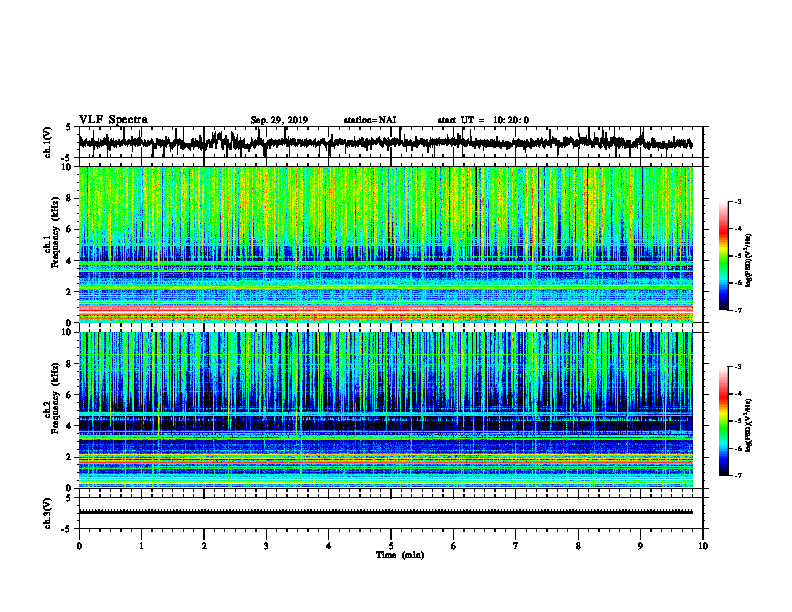This screenshot has width=792, height=612.
Task: Click time axis tick label "8"
Action: point(578,546)
